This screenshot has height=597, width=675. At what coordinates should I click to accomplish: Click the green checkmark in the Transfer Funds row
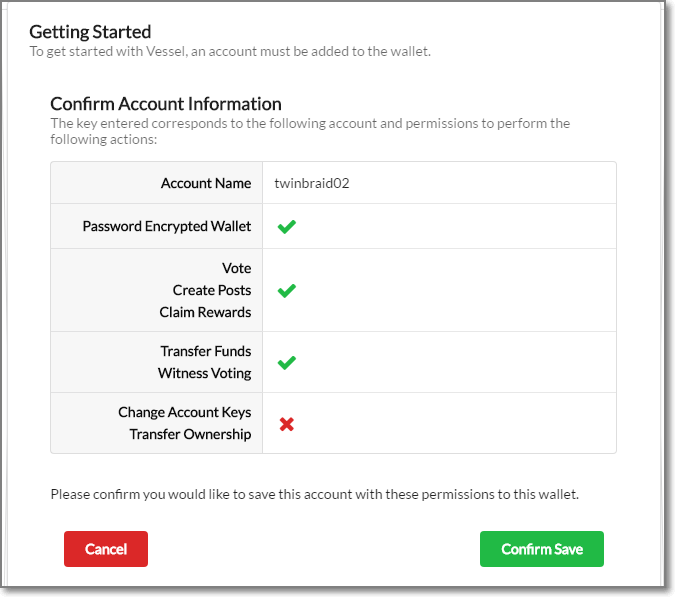click(x=286, y=363)
